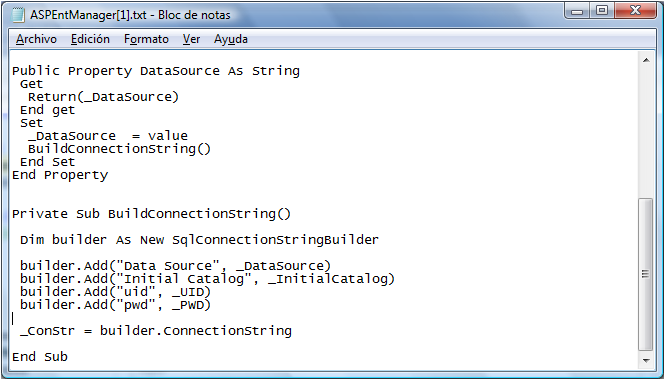Image resolution: width=665 pixels, height=380 pixels.
Task: Open the Formato menu
Action: coord(146,39)
